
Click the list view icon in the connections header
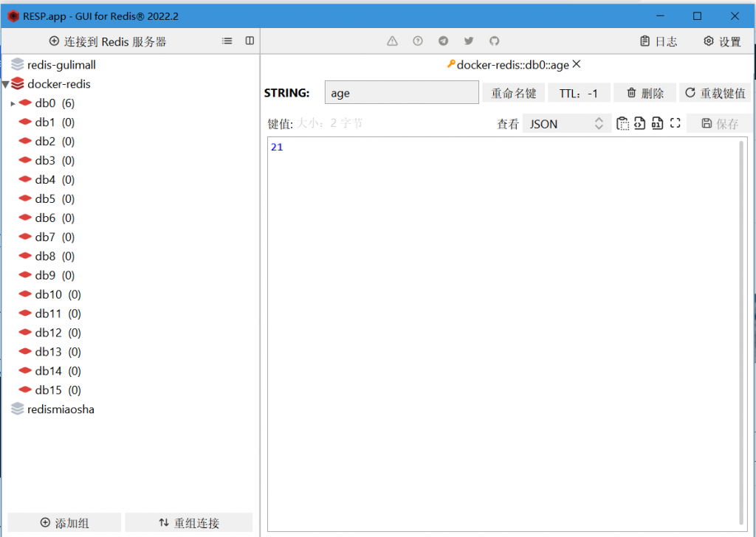click(227, 41)
